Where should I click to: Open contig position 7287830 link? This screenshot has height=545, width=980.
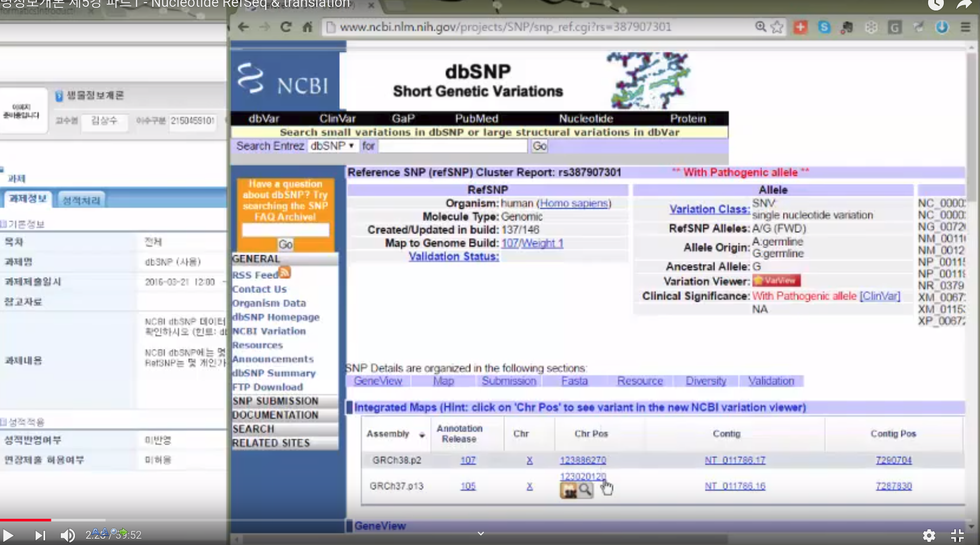pos(893,486)
